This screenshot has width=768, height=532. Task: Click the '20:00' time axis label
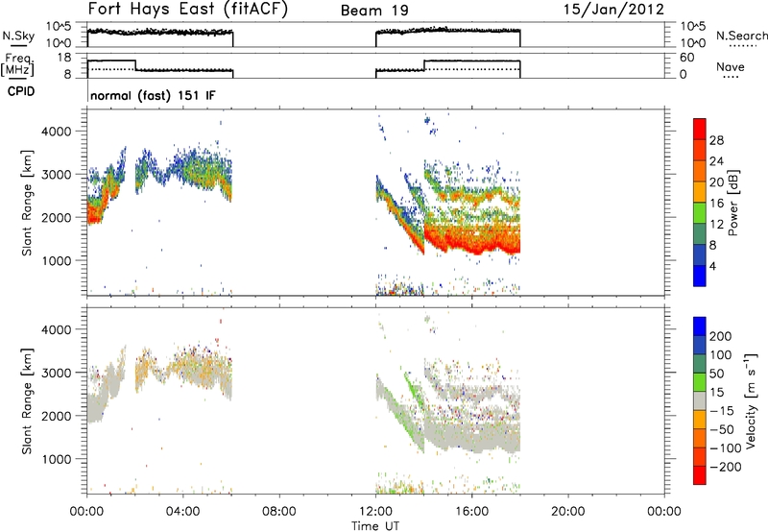click(x=568, y=512)
